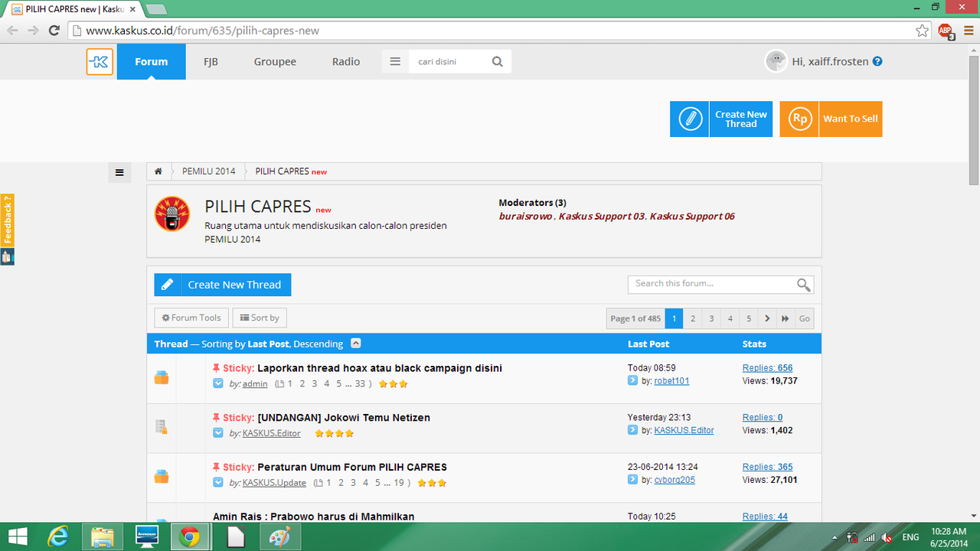Switch to the PILIH CAPRES browser tab
Image resolution: width=980 pixels, height=551 pixels.
pos(73,9)
